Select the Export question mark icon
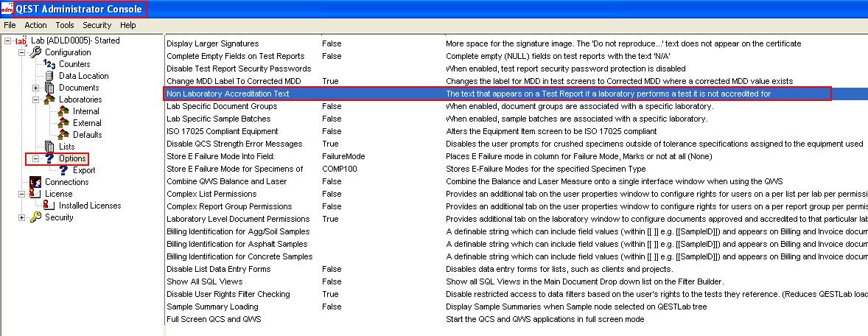Viewport: 868px width, 336px height. click(63, 170)
